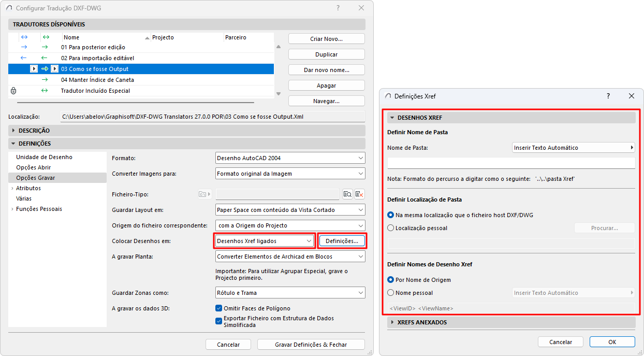The height and width of the screenshot is (356, 644).
Task: Select Tradutor Incluído Especial row
Action: point(141,91)
